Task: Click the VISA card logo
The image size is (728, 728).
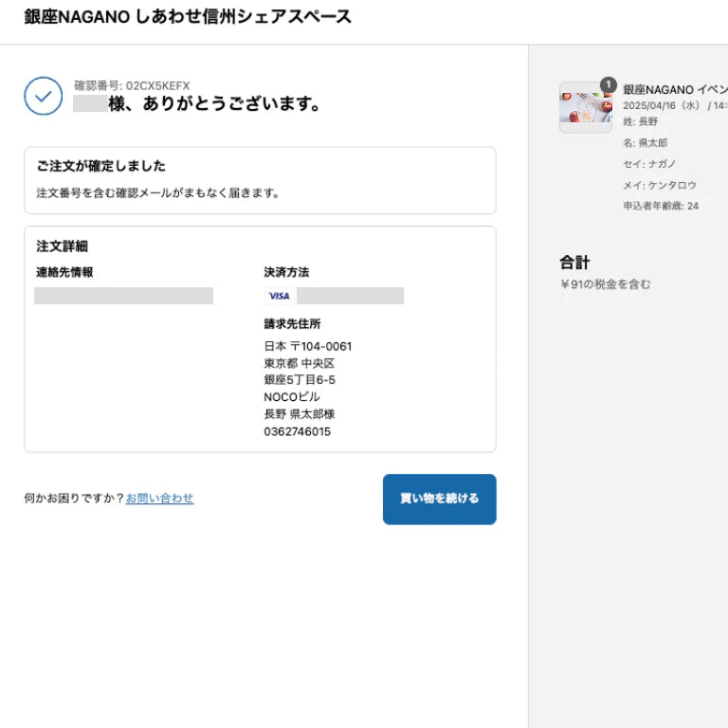Action: pyautogui.click(x=279, y=296)
